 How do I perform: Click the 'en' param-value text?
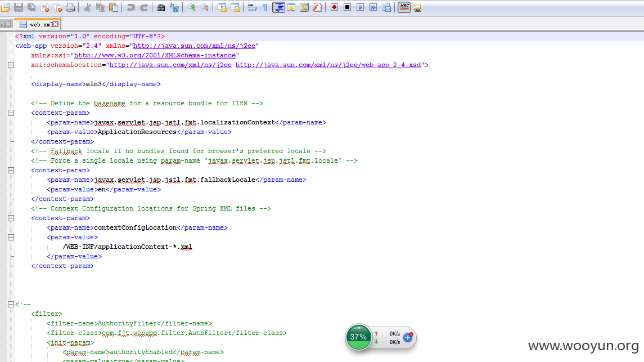[x=101, y=189]
